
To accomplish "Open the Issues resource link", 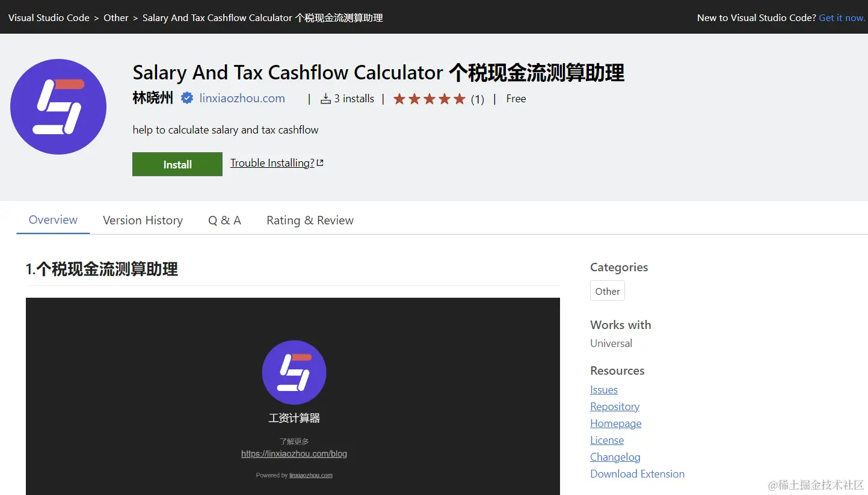I will (x=604, y=390).
